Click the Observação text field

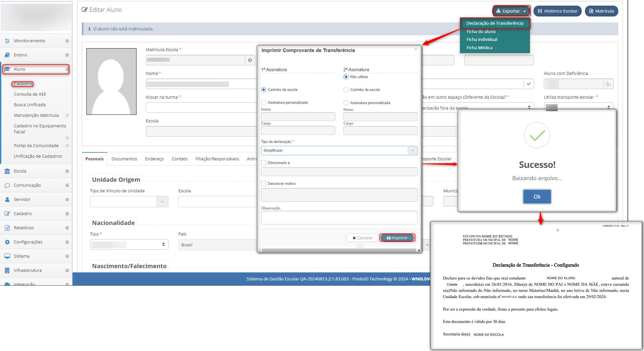click(339, 218)
